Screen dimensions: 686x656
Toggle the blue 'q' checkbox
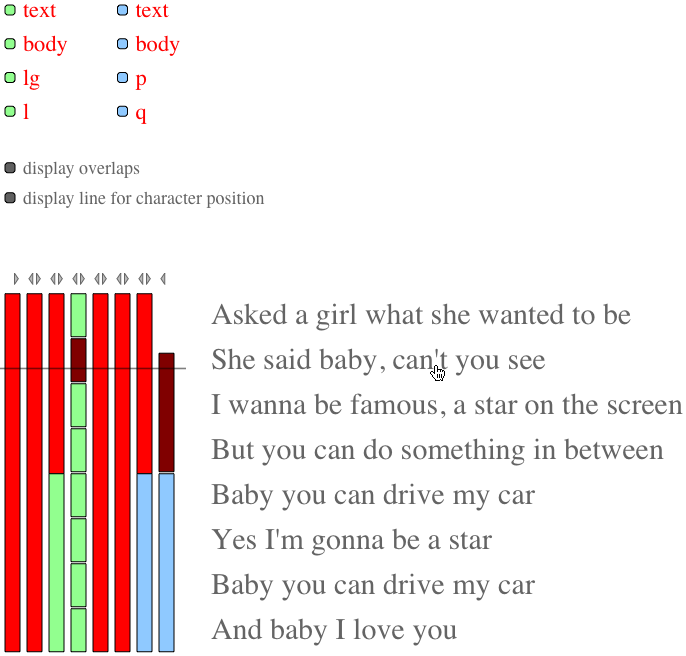point(122,111)
